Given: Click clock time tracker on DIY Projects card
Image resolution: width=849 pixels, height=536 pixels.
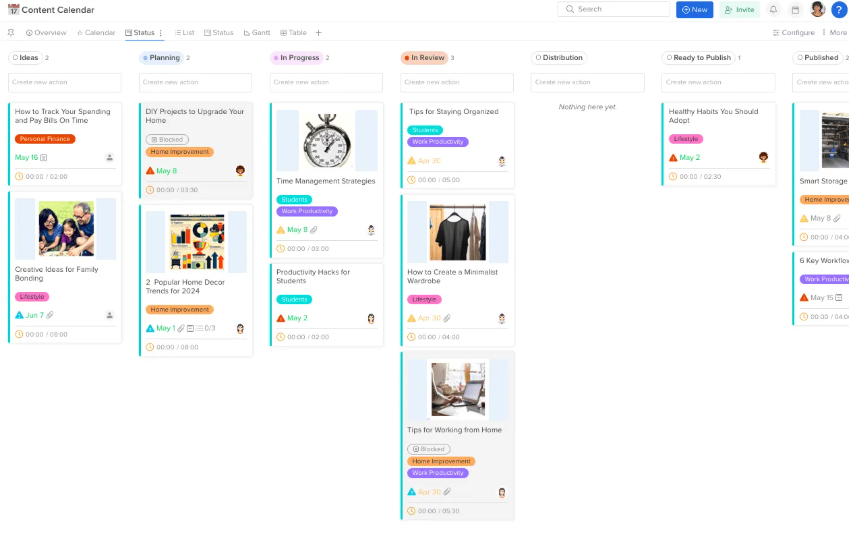Looking at the screenshot, I should click(150, 190).
